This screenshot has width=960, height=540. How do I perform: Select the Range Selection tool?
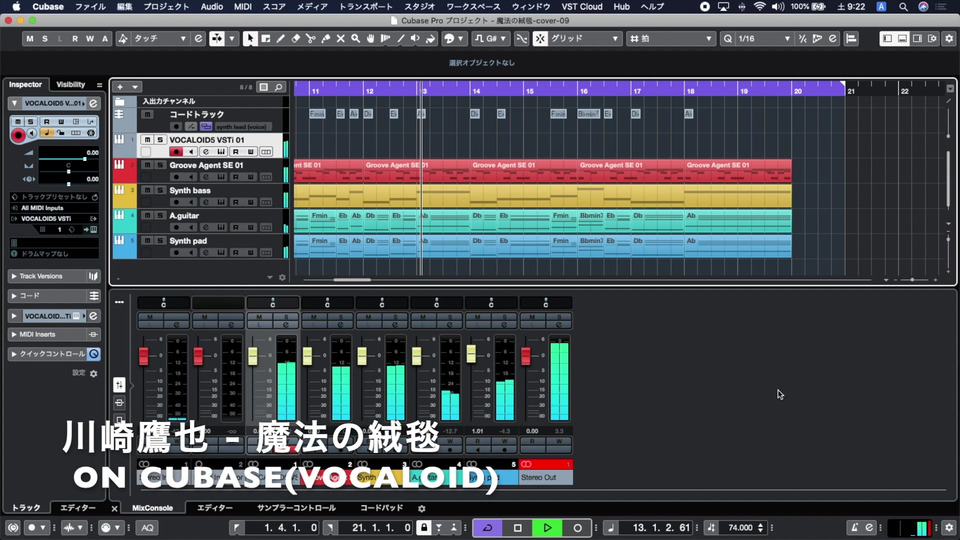[266, 39]
